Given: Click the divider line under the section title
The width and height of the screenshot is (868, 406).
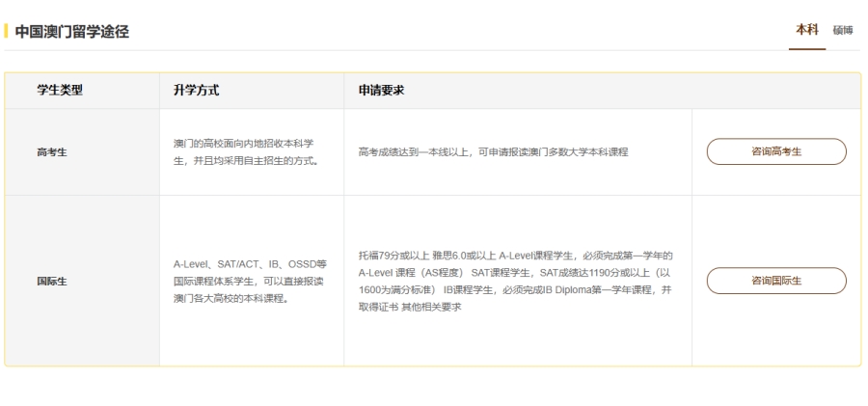Looking at the screenshot, I should coord(386,50).
